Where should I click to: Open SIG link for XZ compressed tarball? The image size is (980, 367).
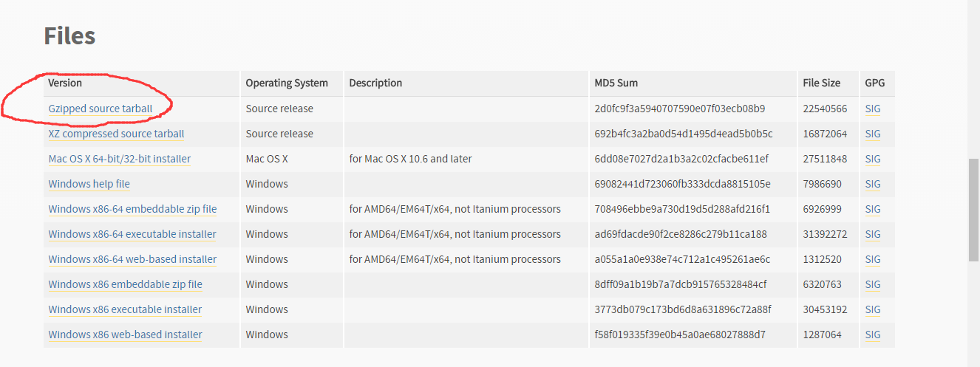click(873, 134)
